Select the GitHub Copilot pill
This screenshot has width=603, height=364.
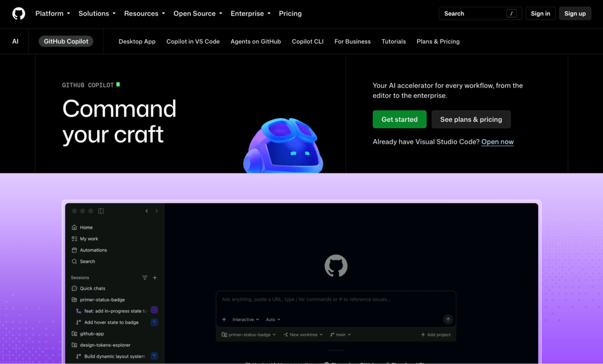click(x=66, y=41)
